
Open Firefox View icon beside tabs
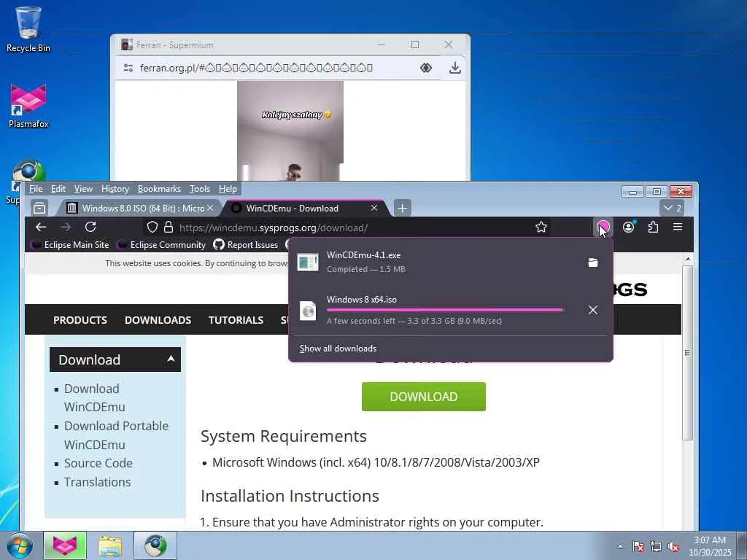(39, 208)
